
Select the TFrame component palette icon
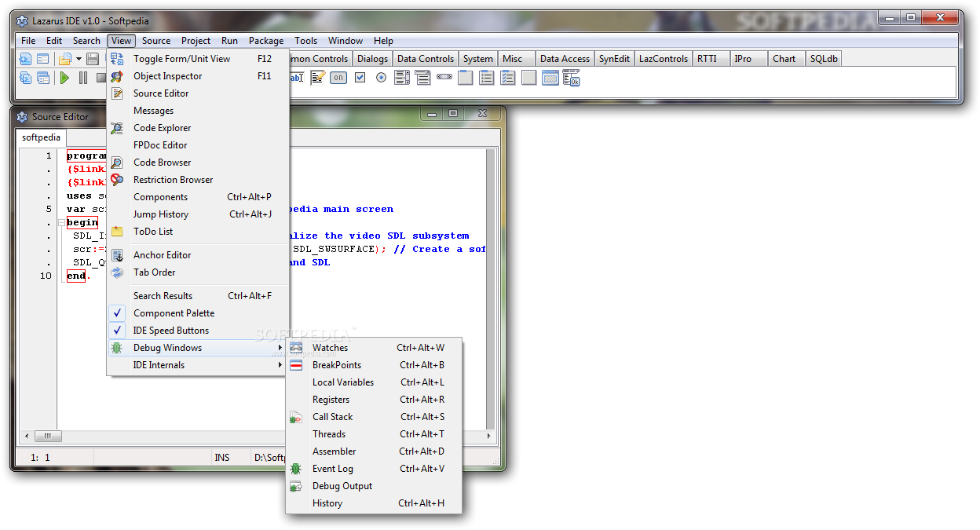(550, 78)
